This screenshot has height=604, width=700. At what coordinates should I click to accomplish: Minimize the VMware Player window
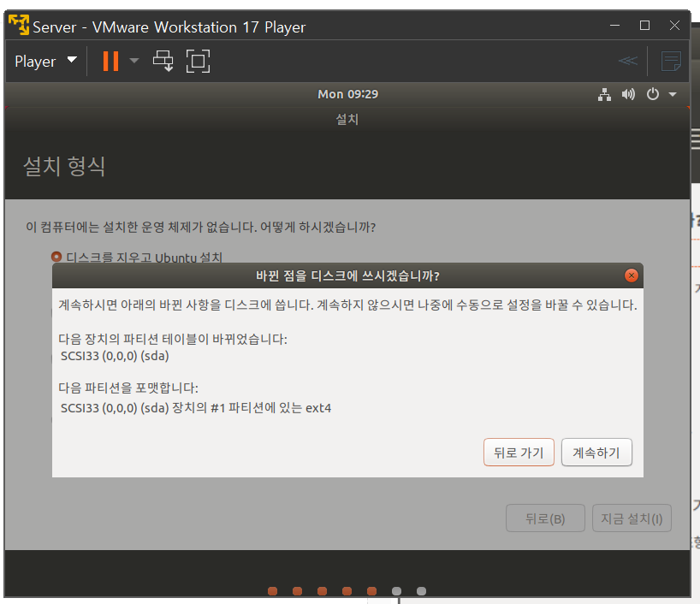coord(614,26)
